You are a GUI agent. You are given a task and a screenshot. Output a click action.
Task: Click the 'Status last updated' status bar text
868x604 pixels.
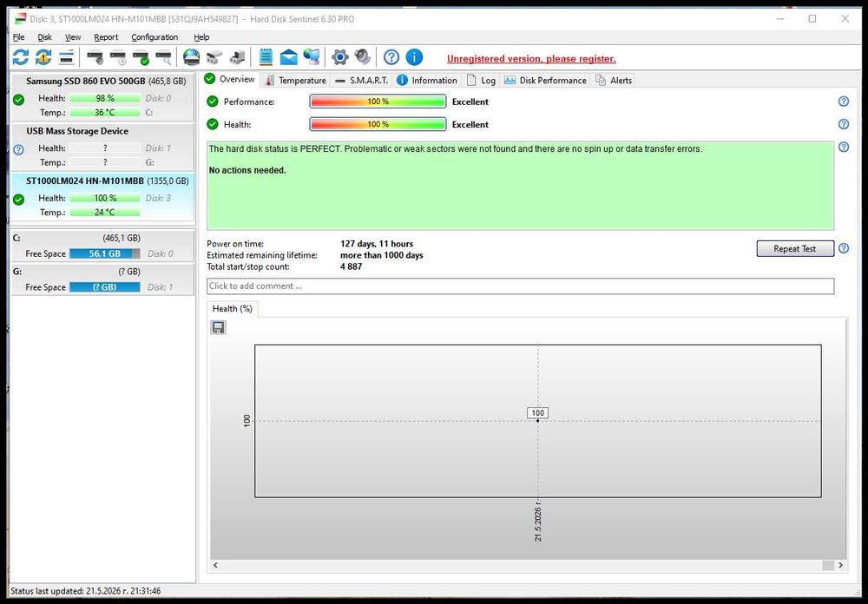click(x=86, y=591)
